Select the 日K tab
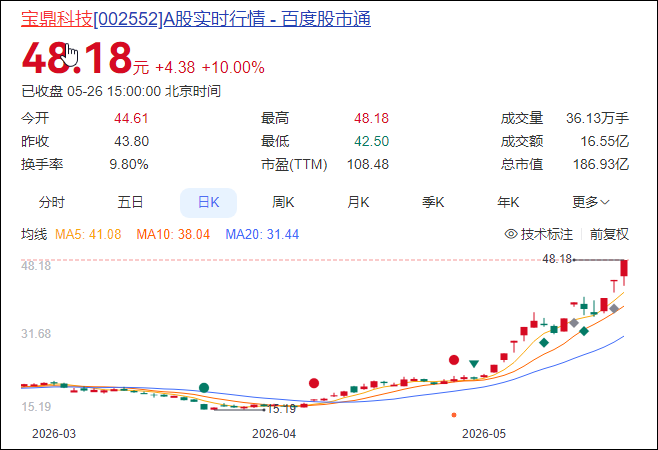The height and width of the screenshot is (450, 658). (209, 203)
